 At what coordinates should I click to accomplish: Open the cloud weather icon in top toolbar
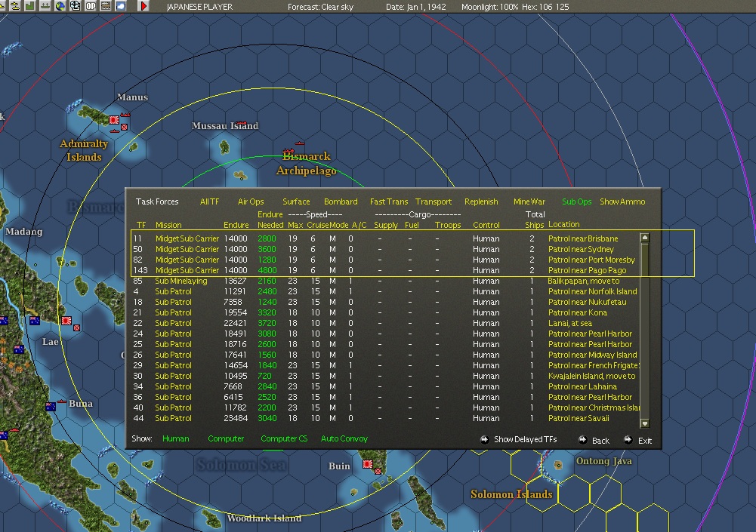click(121, 6)
